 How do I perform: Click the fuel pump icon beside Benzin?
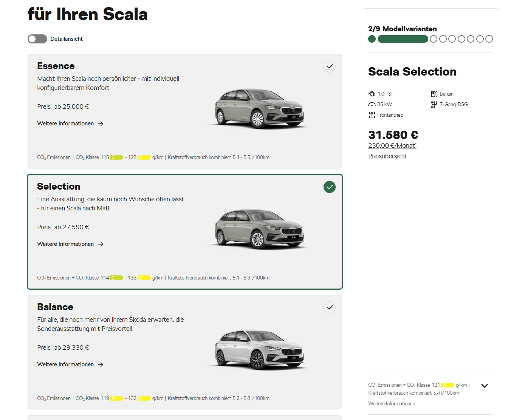click(x=434, y=94)
